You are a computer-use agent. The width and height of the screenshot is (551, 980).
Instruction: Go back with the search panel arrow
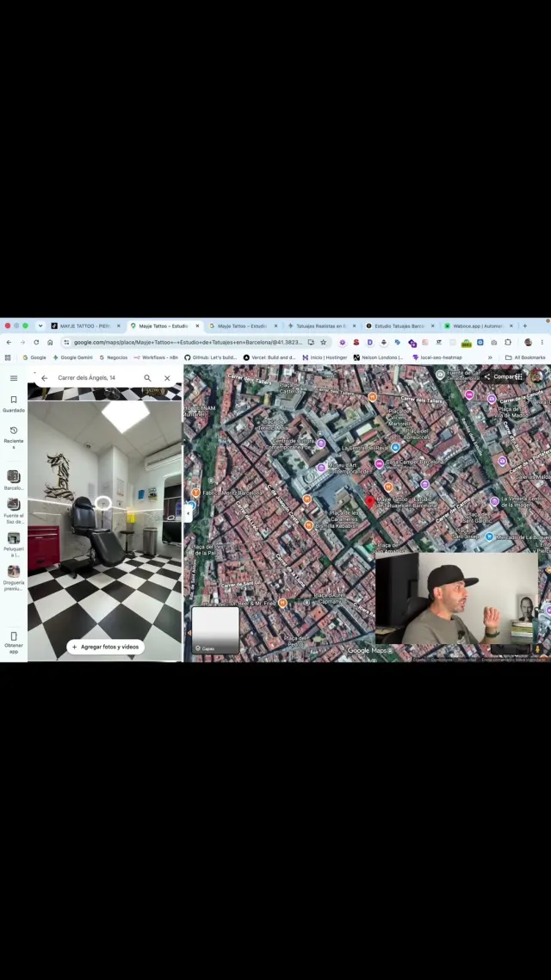[x=45, y=378]
